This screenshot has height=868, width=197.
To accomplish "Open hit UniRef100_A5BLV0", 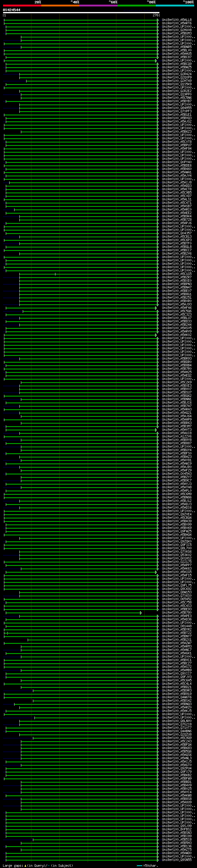I will pyautogui.click(x=177, y=50).
